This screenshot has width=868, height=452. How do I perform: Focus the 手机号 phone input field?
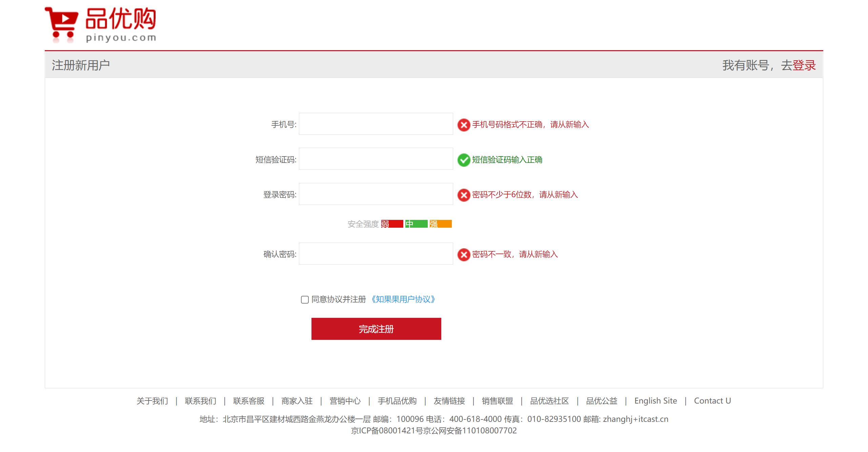(376, 124)
